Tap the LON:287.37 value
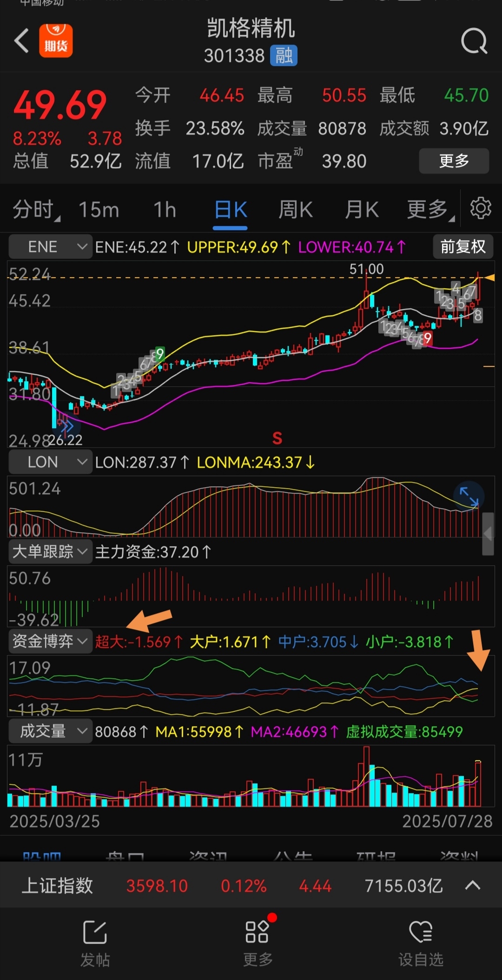 (x=142, y=463)
